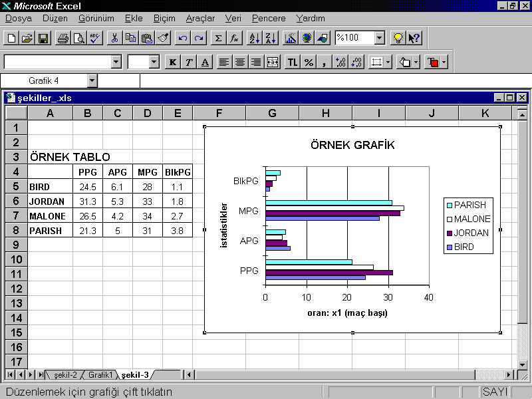Screen dimensions: 532x399
Task: Open the font size dropdown arrow
Action: pyautogui.click(x=154, y=62)
